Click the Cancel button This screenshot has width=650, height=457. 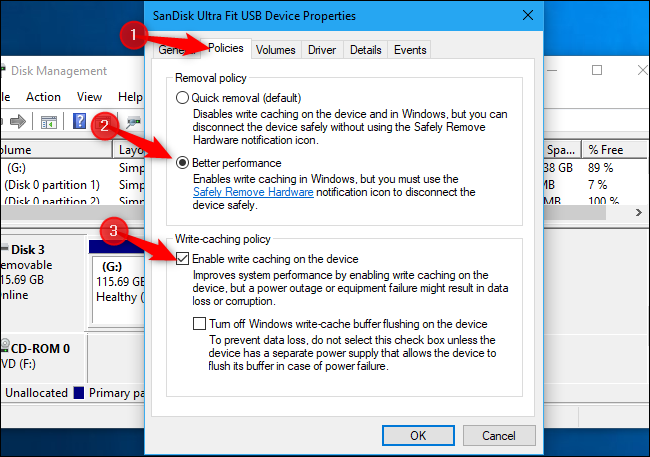pos(499,435)
